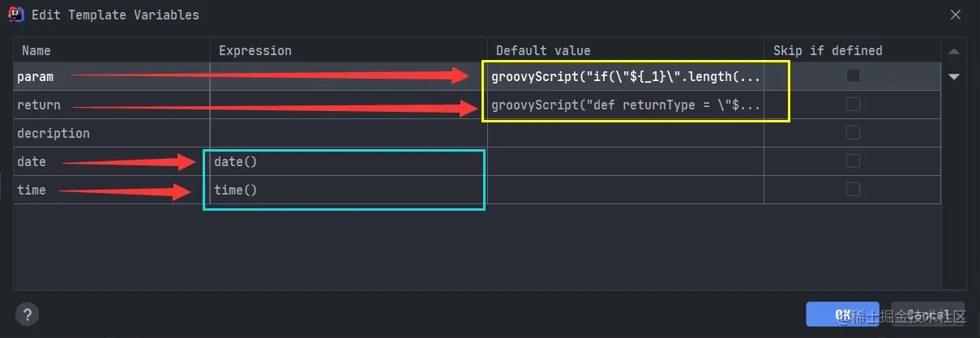
Task: Select the Default value column header
Action: 626,50
